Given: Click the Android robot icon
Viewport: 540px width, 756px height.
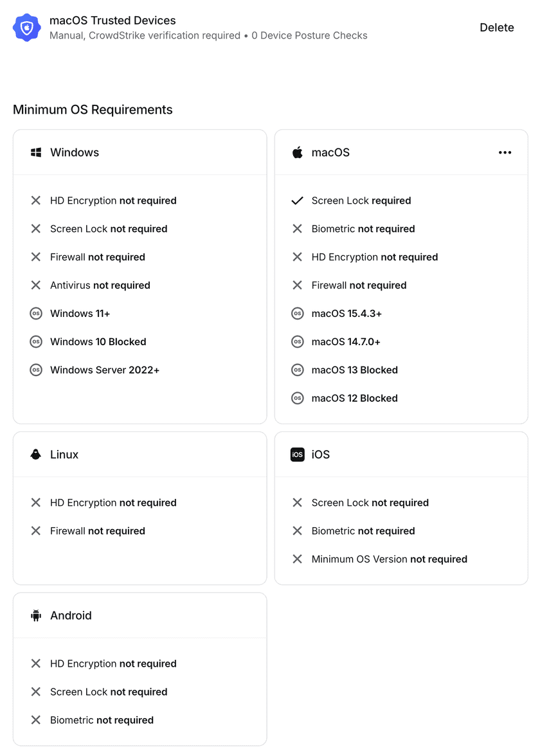Looking at the screenshot, I should [36, 615].
